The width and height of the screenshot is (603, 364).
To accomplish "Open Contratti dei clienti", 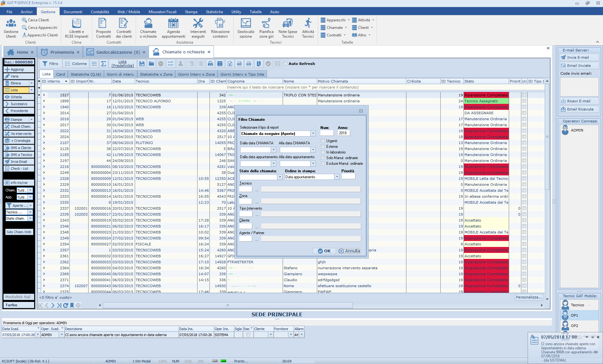I will [x=124, y=28].
